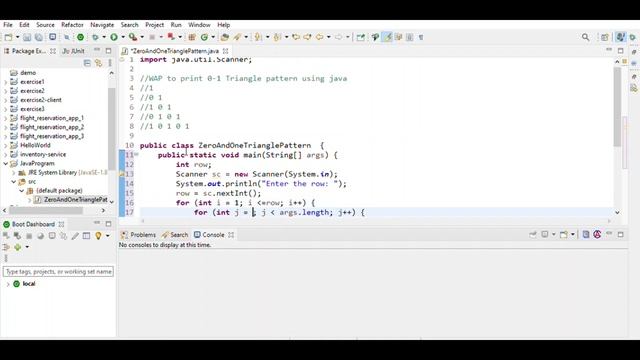
Task: Click the toolbar Search magnifier icon
Action: click(586, 37)
